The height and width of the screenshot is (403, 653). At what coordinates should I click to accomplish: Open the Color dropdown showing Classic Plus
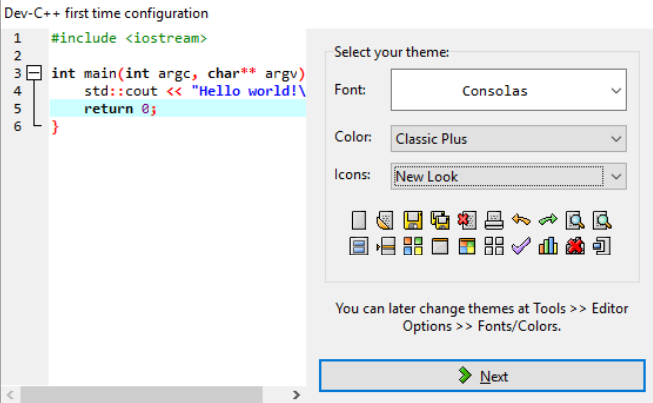[x=508, y=139]
